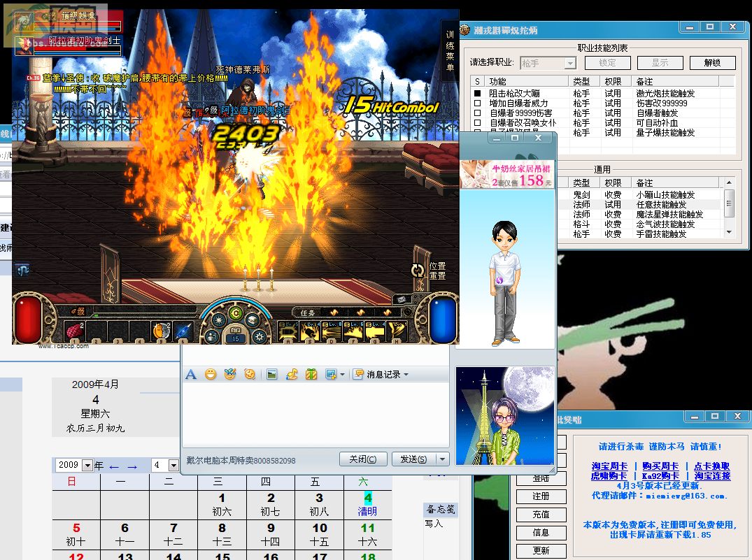This screenshot has width=752, height=560.
Task: Click the next year right arrow in calendar
Action: click(x=132, y=467)
